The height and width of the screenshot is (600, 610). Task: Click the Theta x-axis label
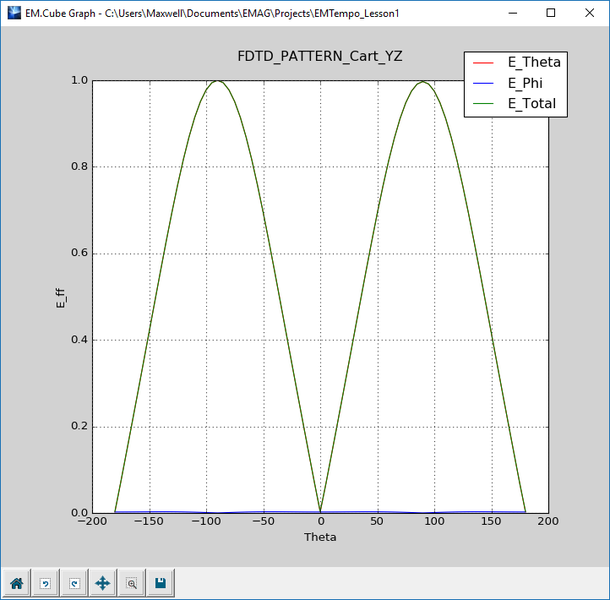coord(320,537)
